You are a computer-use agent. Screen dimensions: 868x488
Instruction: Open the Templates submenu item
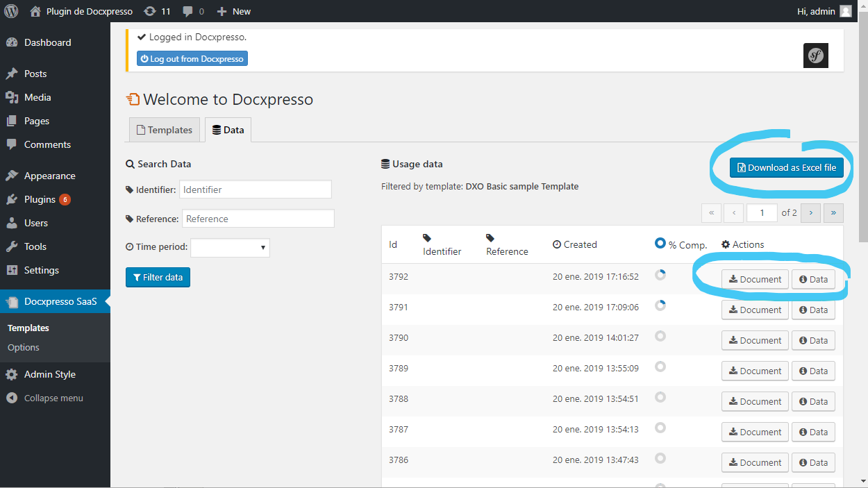28,328
